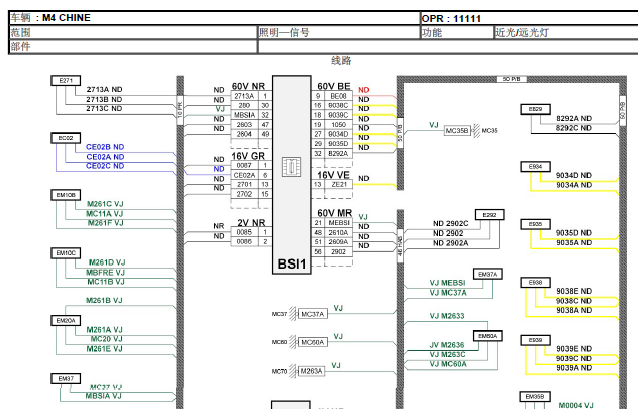Click the ZE21 cell in 16V VE
The height and width of the screenshot is (409, 638).
pos(338,184)
